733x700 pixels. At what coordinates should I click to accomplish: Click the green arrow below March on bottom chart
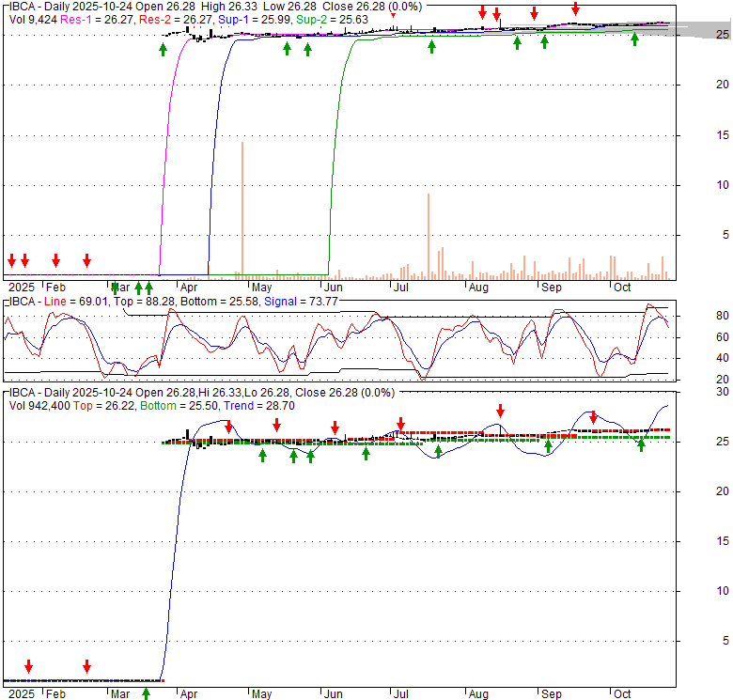(146, 693)
